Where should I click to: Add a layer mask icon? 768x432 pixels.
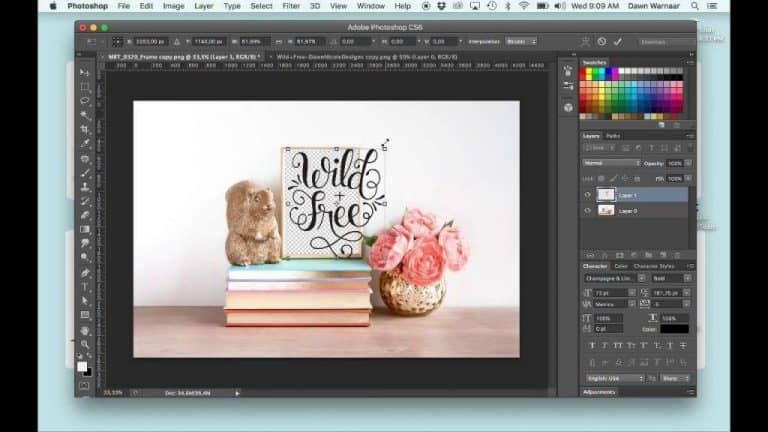coord(620,256)
